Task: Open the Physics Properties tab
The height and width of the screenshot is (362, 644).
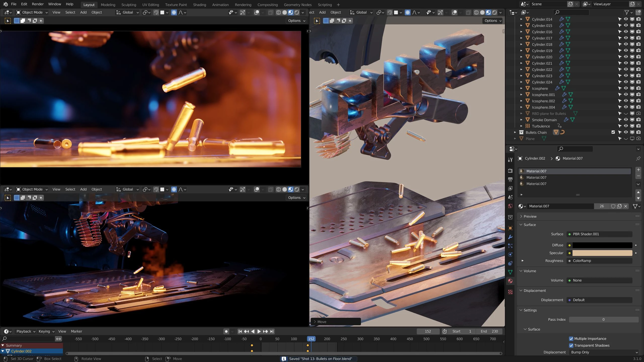Action: pos(510,254)
